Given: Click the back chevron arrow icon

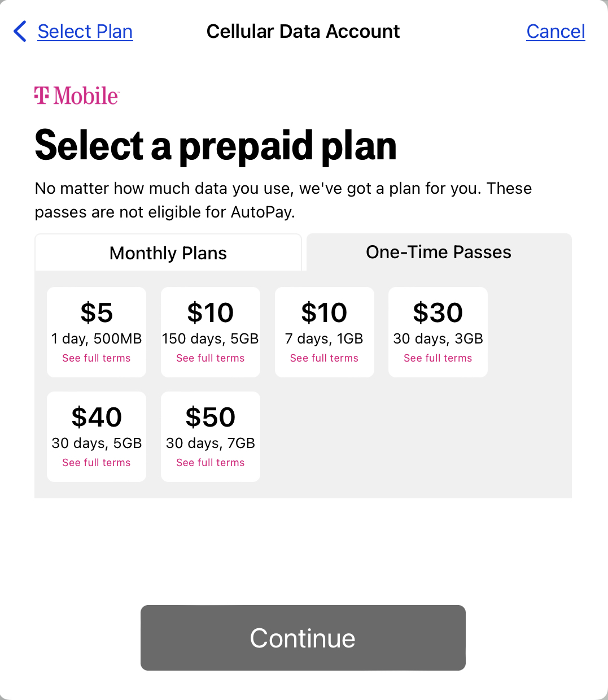Looking at the screenshot, I should 20,32.
